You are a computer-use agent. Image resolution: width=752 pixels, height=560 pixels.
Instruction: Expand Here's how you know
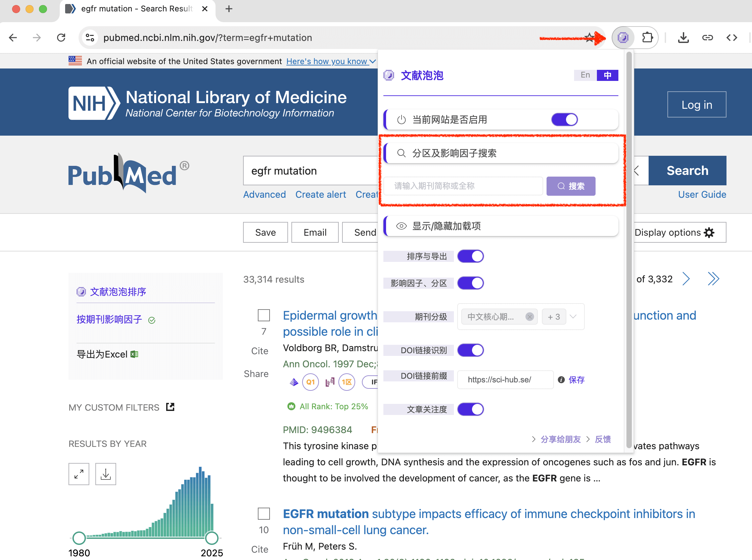pyautogui.click(x=331, y=61)
